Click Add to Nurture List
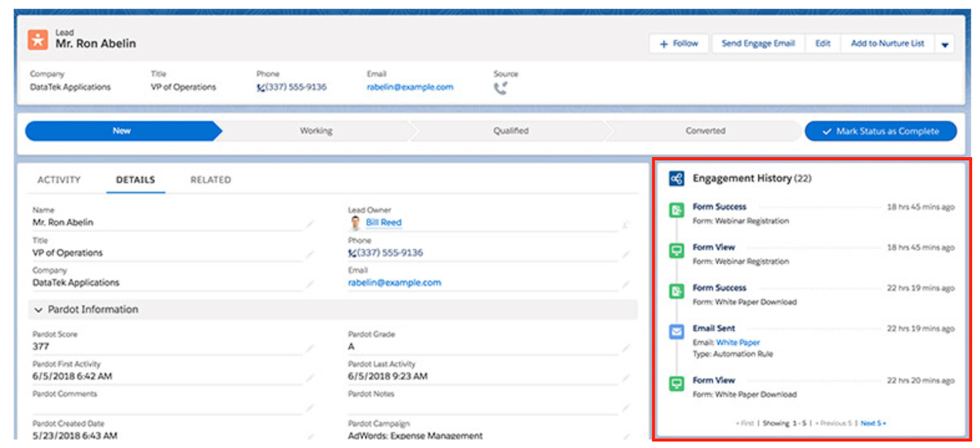 (888, 44)
